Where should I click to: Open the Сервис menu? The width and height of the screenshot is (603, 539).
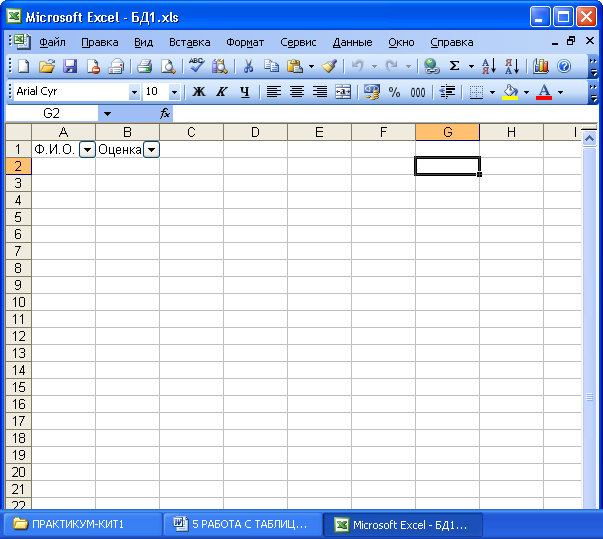pos(298,42)
